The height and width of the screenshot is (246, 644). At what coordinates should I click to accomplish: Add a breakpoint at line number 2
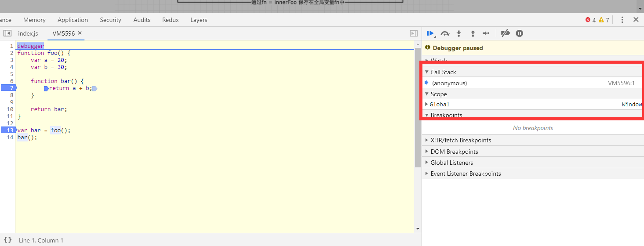click(11, 53)
